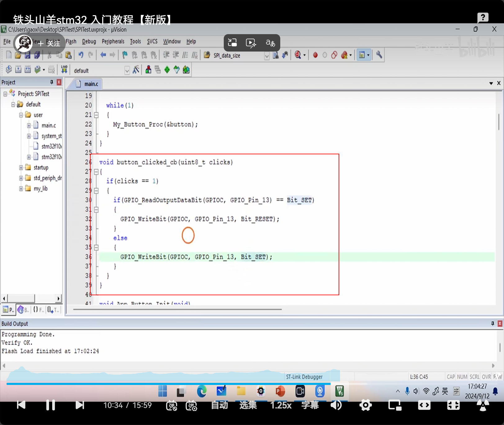Viewport: 504px width, 425px height.
Task: Toggle the Build Output panel pin
Action: 493,323
